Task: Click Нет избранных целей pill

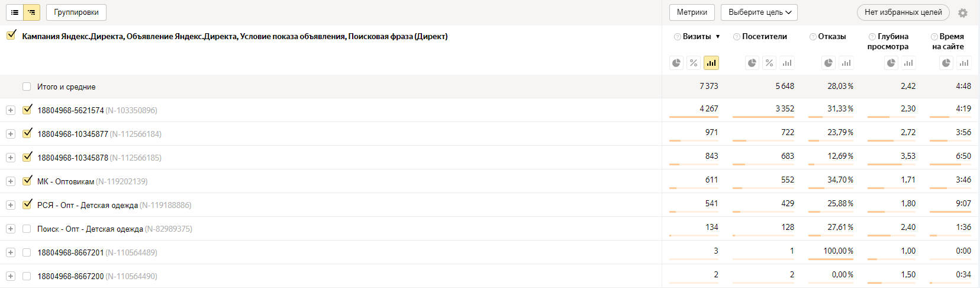Action: click(902, 12)
